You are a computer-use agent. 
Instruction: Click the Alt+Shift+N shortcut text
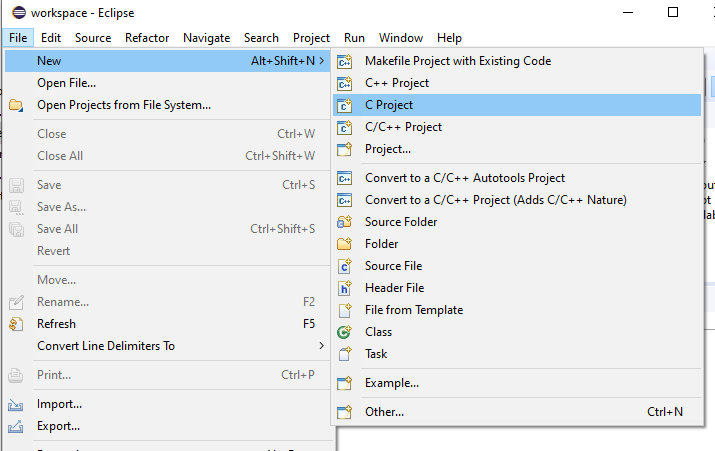coord(283,61)
